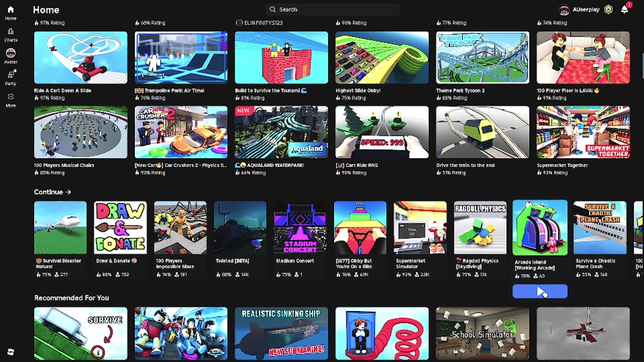Image resolution: width=644 pixels, height=362 pixels.
Task: Open Drive the train to the end
Action: pyautogui.click(x=482, y=132)
